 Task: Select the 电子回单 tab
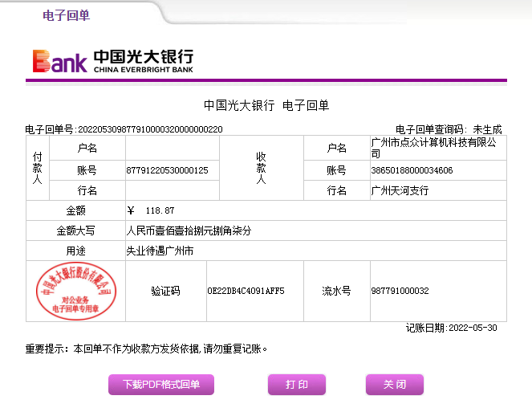[x=66, y=15]
